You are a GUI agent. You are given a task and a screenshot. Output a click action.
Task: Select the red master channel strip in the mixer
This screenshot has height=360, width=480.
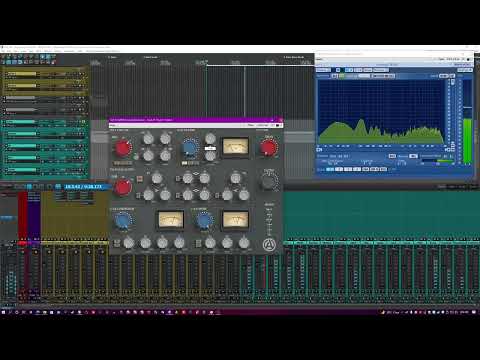[x=23, y=247]
